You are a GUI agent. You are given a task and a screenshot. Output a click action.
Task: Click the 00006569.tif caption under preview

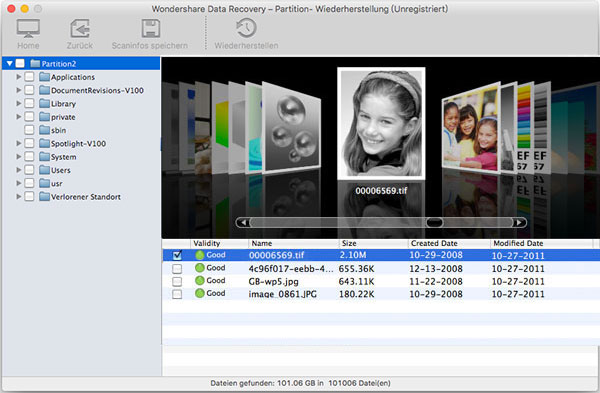pos(381,191)
